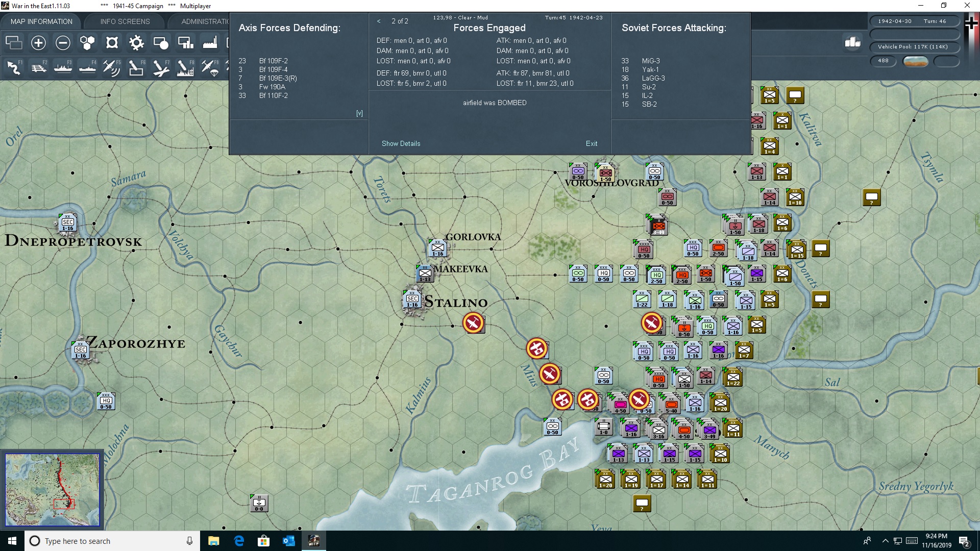
Task: Select the Fw 190A row
Action: click(x=262, y=87)
